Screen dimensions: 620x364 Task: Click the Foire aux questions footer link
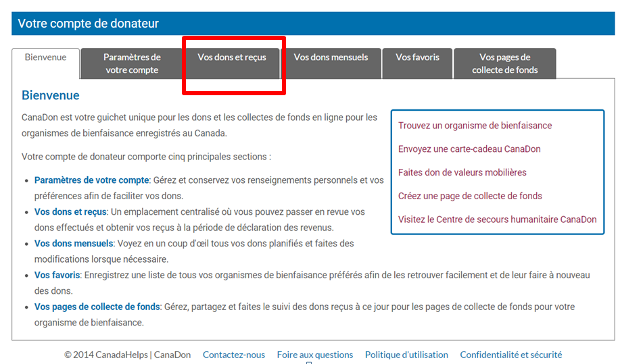click(x=314, y=355)
